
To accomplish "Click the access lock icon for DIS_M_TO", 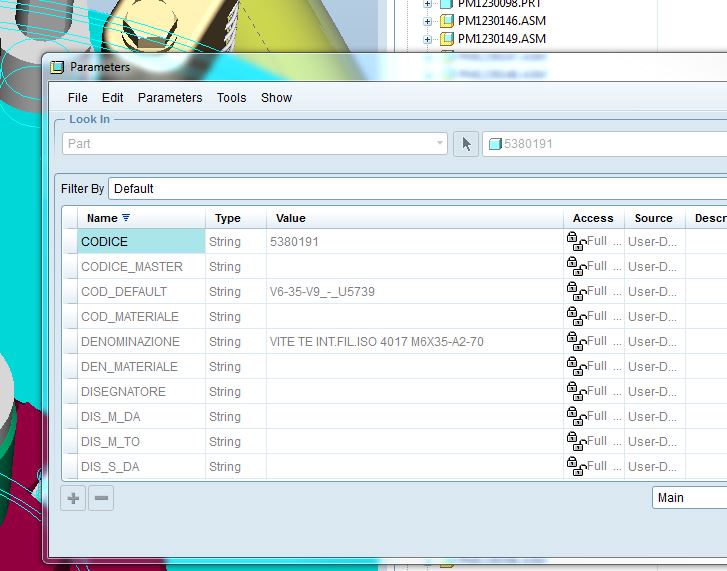I will pyautogui.click(x=576, y=441).
